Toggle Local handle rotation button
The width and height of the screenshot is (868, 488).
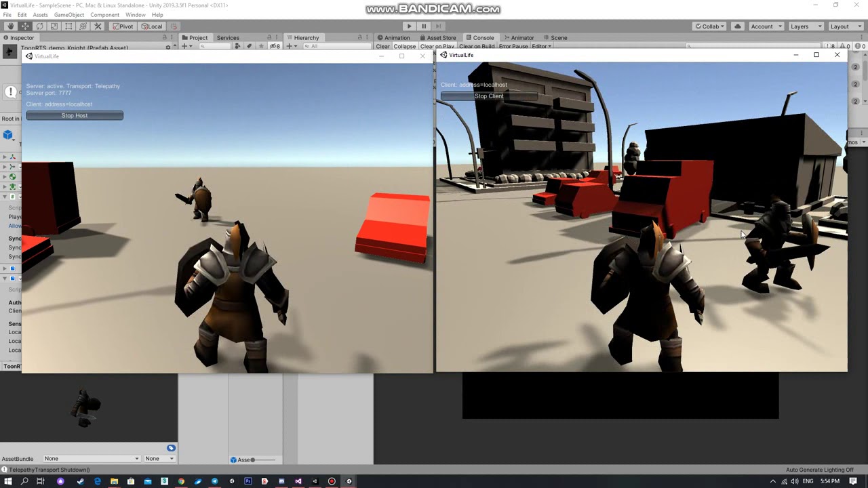pyautogui.click(x=153, y=26)
